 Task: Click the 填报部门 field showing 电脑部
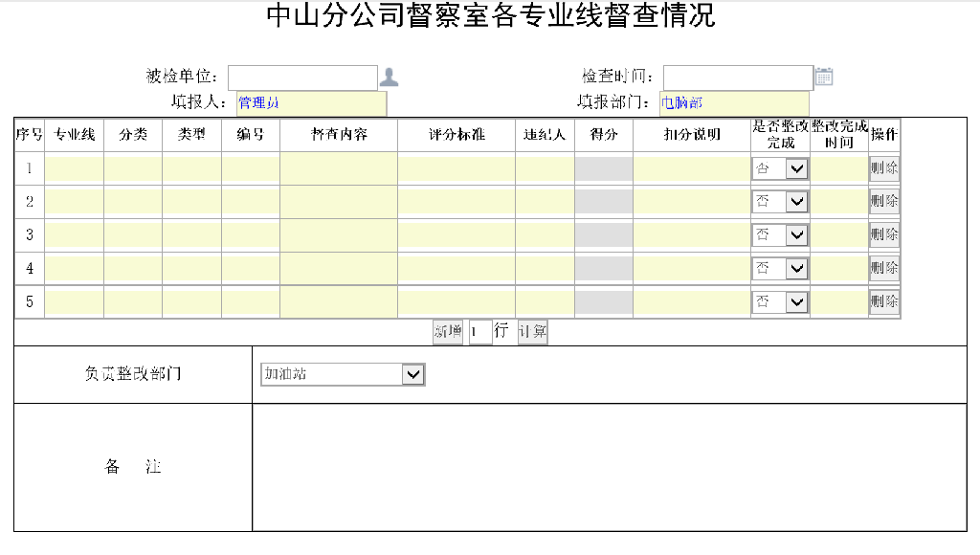[x=733, y=103]
